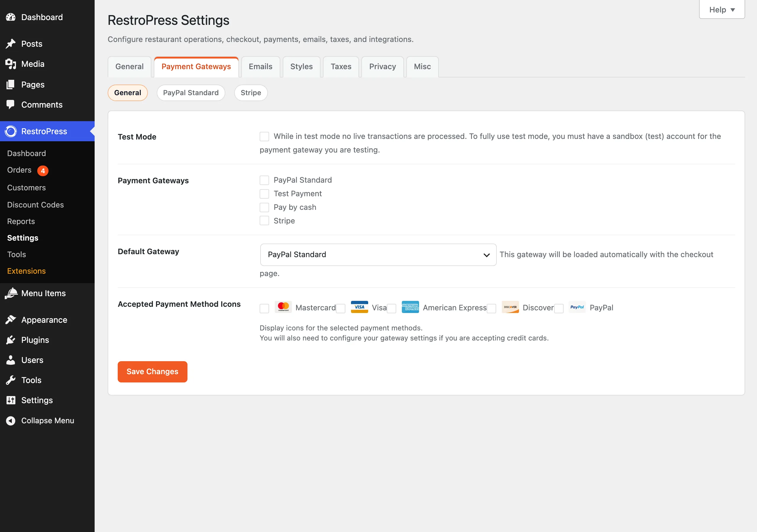Screen dimensions: 757x532
Task: Check the Pay by cash checkbox
Action: [264, 207]
